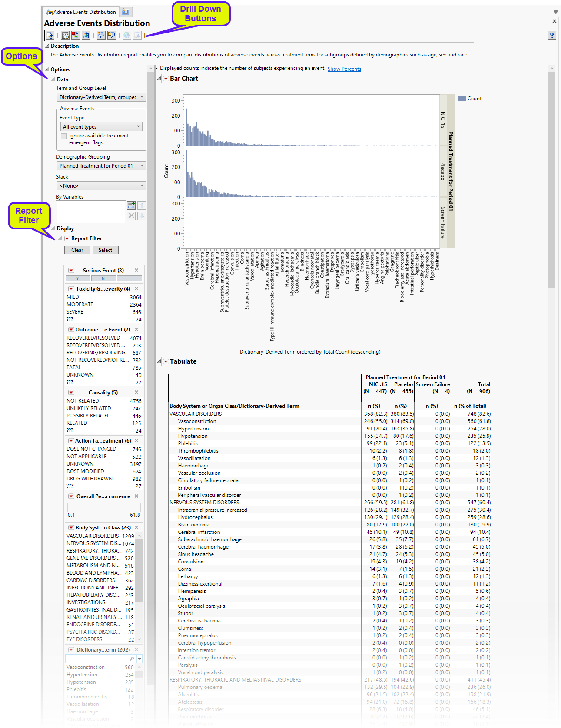Open the Demographic Grouping dropdown
This screenshot has height=728, width=561.
click(x=101, y=166)
